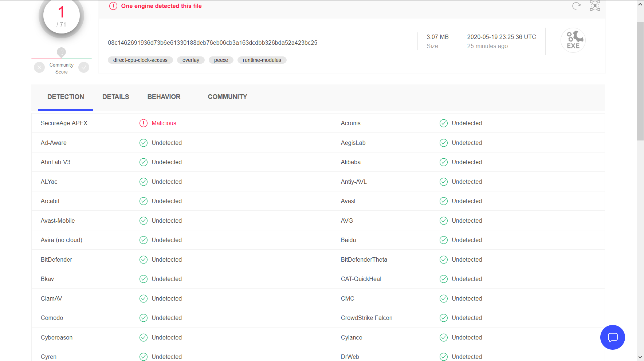Screen dimensions: 644x361
Task: Click the EXE file type icon
Action: pos(573,40)
